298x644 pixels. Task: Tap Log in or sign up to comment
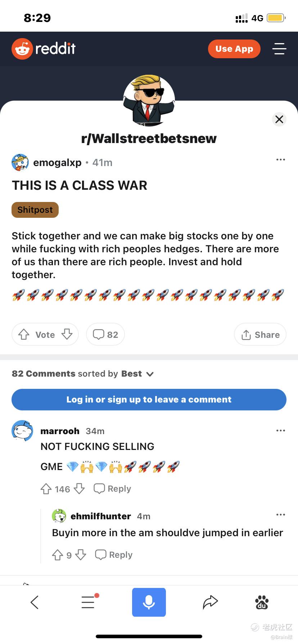tap(149, 400)
